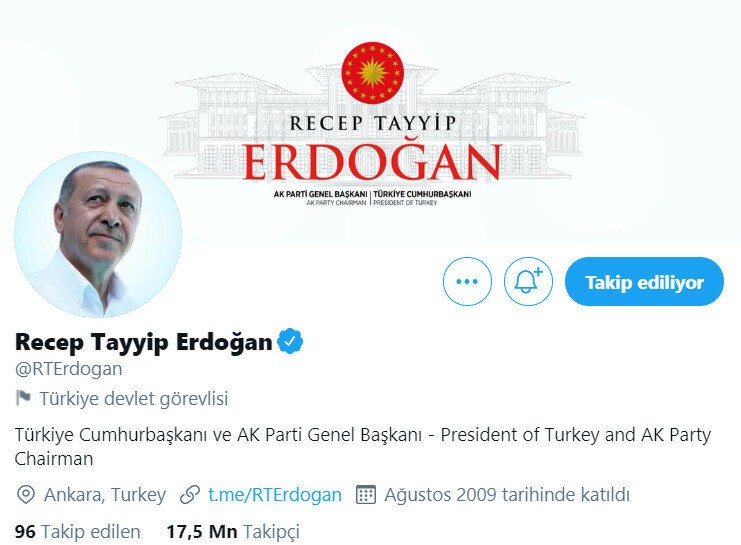
Task: Open the t.me/RTErdogan link
Action: pos(275,495)
